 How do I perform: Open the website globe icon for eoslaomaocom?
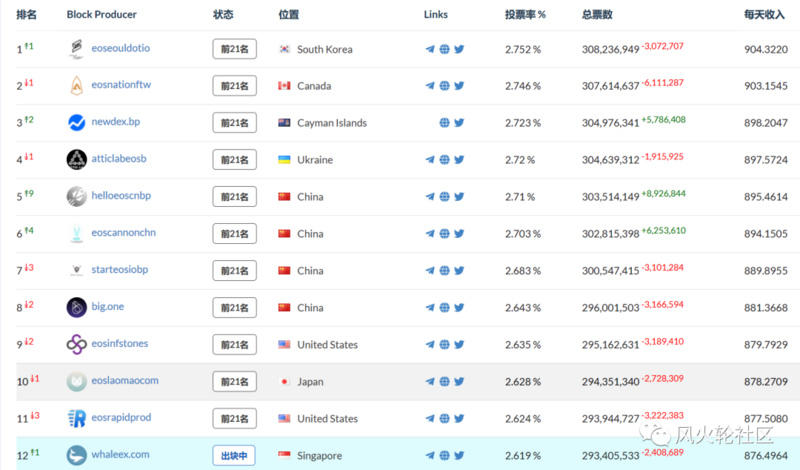pos(444,381)
